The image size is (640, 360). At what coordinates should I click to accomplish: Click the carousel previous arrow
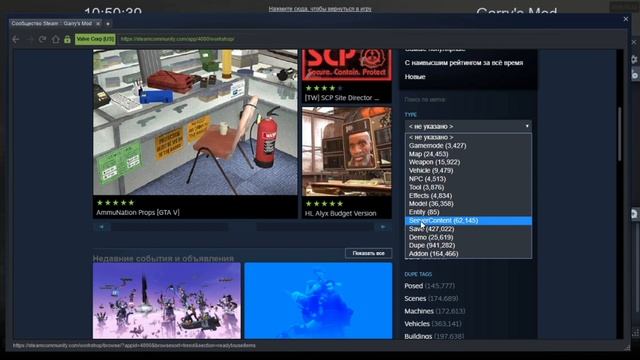(101, 227)
